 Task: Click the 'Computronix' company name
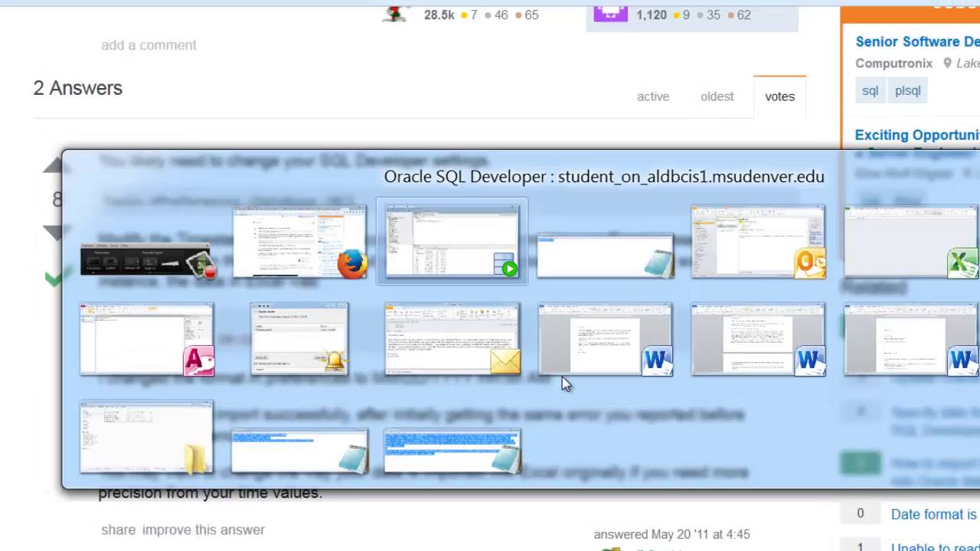893,64
